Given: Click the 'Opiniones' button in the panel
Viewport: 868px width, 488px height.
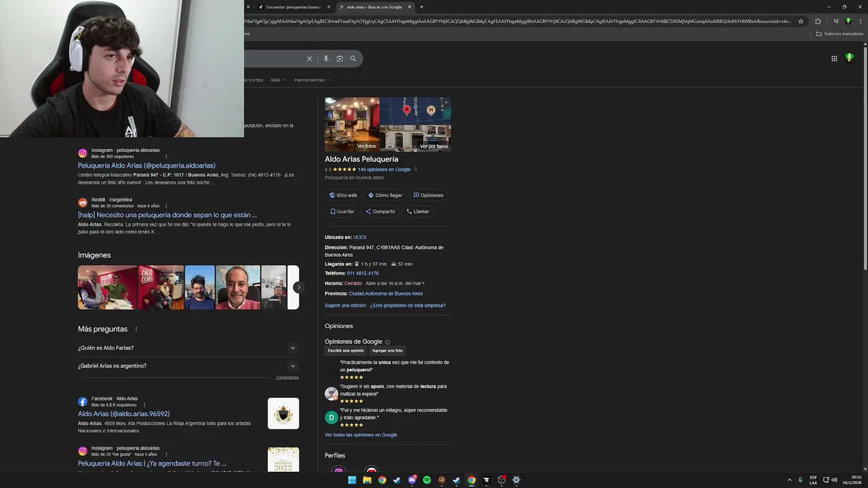Looking at the screenshot, I should (x=429, y=195).
